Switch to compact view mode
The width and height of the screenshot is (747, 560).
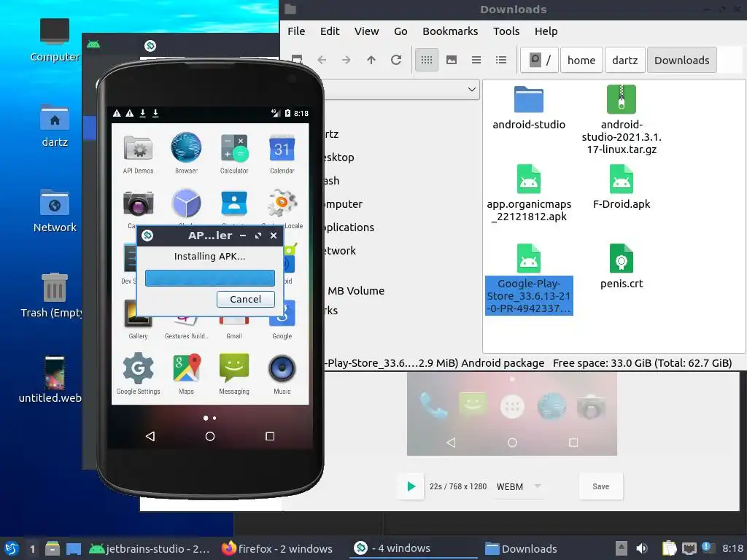(476, 60)
